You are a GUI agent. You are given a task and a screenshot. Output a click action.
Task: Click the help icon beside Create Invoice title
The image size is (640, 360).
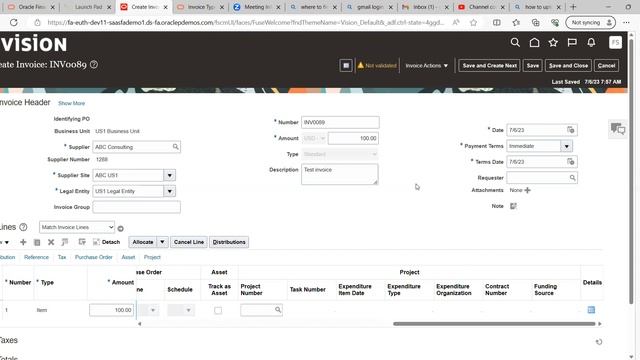[94, 64]
